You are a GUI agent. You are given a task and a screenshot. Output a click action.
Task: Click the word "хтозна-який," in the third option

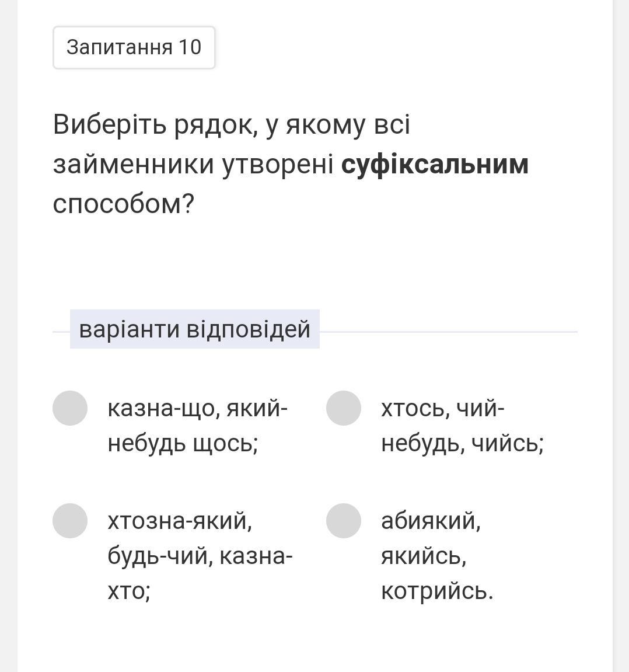tap(180, 520)
